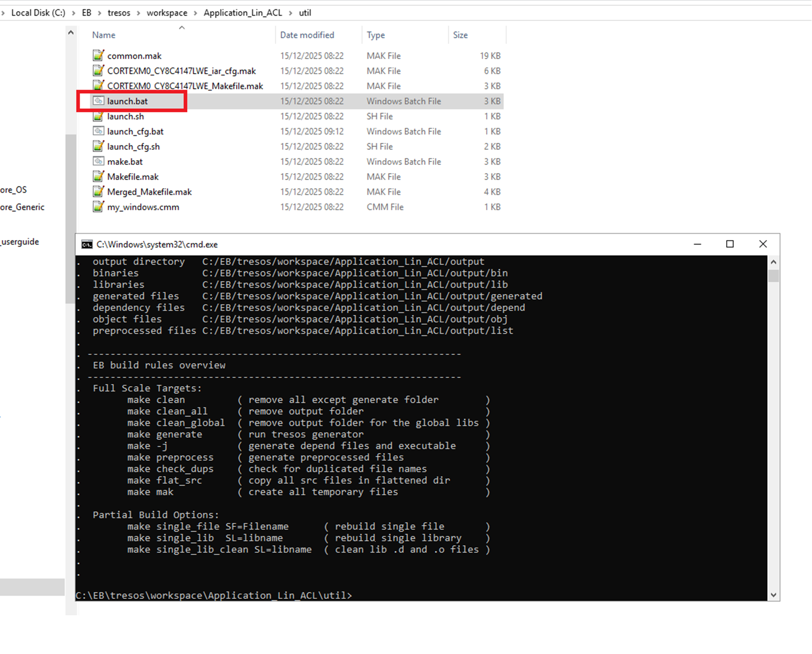Navigate to workspace in breadcrumb path
The image size is (812, 654).
point(167,13)
